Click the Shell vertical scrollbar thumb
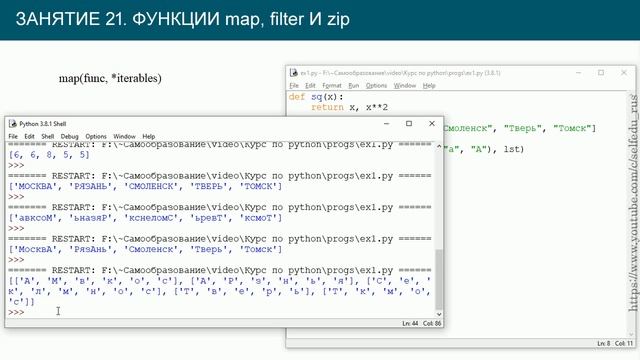This screenshot has height=360, width=640. (439, 279)
